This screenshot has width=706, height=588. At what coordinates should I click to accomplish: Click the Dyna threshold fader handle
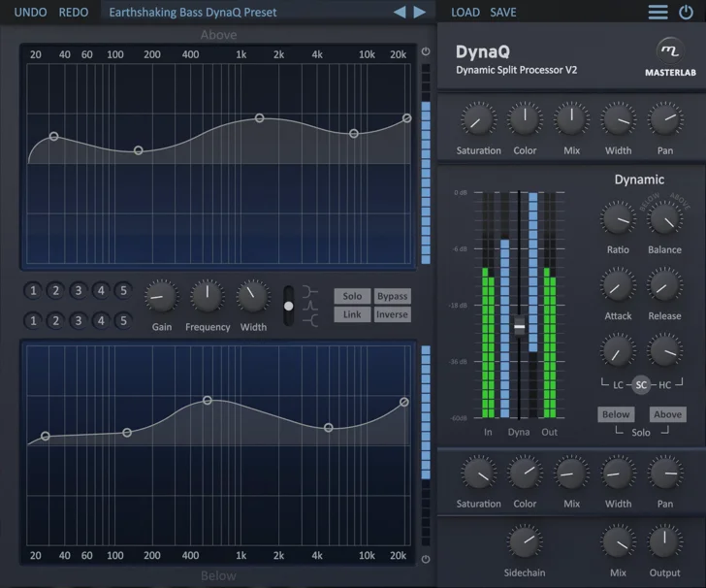(x=519, y=326)
